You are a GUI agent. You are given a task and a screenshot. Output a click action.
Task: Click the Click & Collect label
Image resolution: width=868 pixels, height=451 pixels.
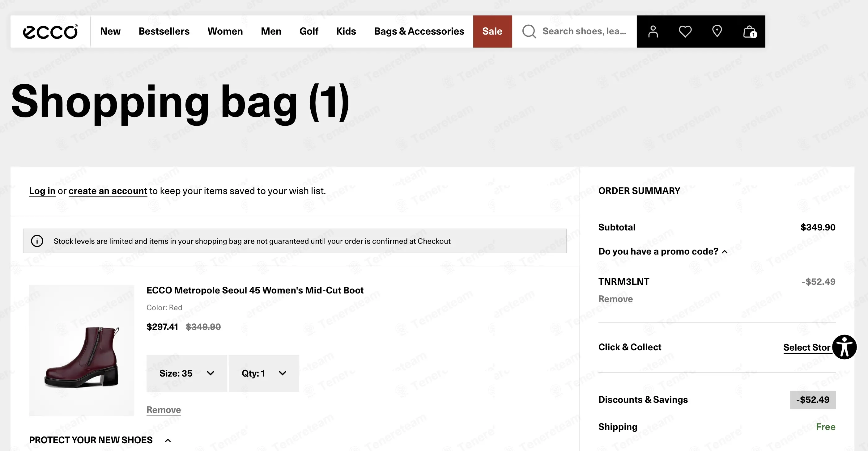(x=630, y=347)
